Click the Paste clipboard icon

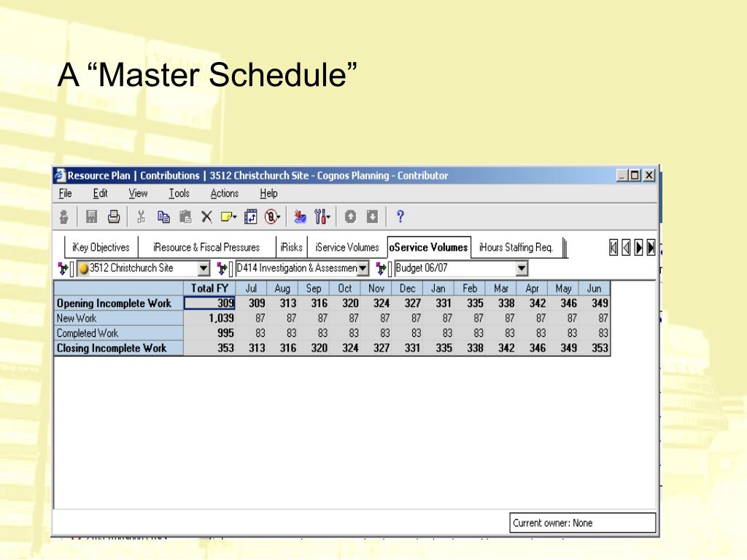(185, 217)
